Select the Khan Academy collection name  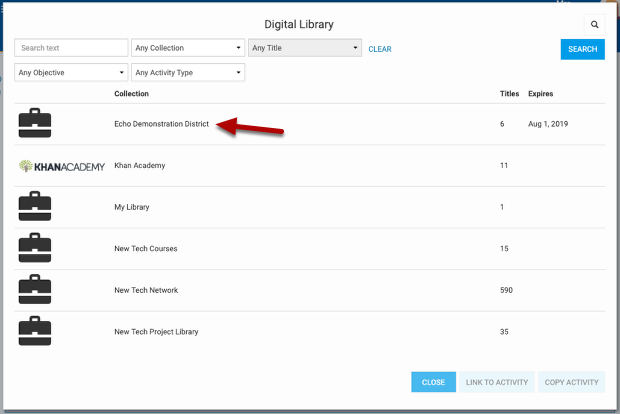(140, 165)
